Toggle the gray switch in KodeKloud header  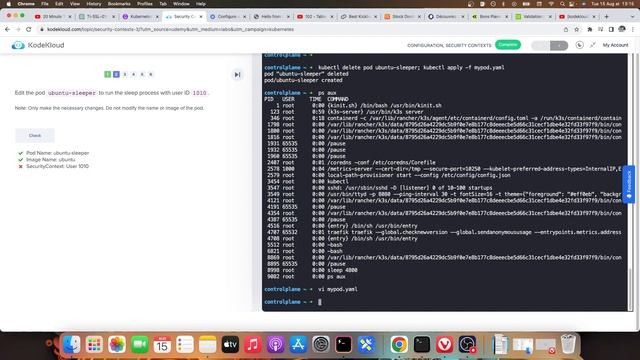click(x=550, y=45)
